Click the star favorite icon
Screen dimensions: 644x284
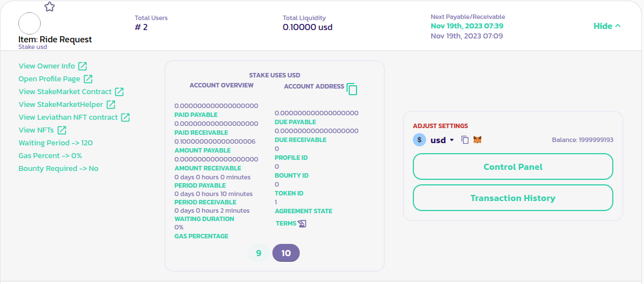click(x=50, y=7)
